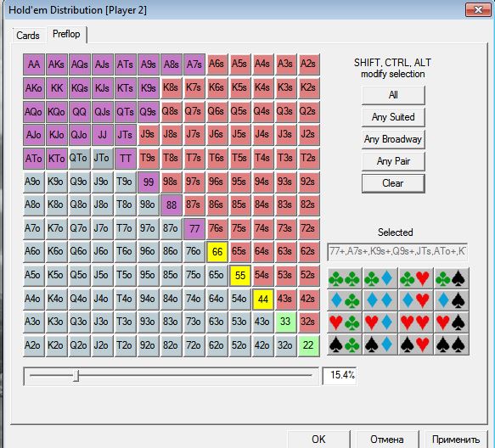Screen dimensions: 495x448
Task: Cancel with the Отмена button
Action: tap(387, 440)
